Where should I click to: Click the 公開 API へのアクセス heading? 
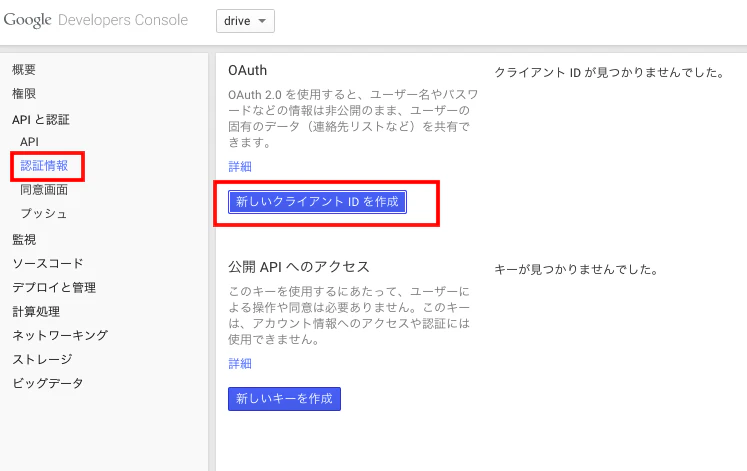(299, 267)
